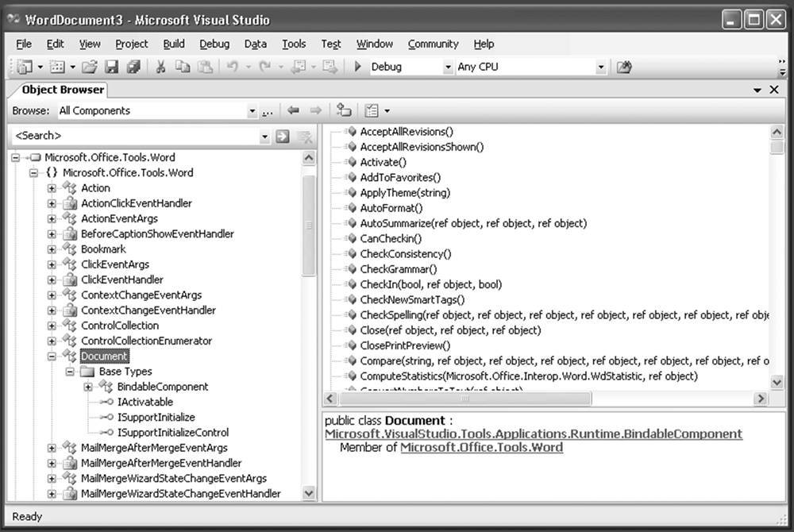Select the AcceptAllRevisions() method

(x=407, y=132)
